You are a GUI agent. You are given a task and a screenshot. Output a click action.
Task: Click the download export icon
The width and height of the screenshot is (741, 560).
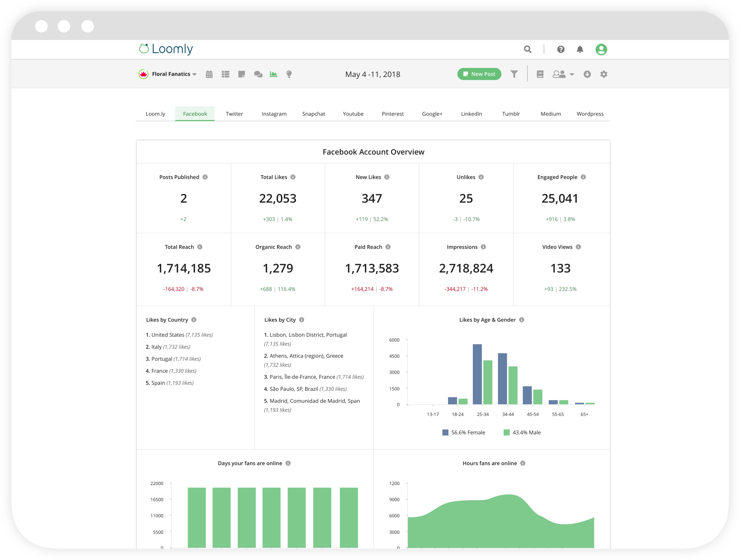(x=587, y=74)
